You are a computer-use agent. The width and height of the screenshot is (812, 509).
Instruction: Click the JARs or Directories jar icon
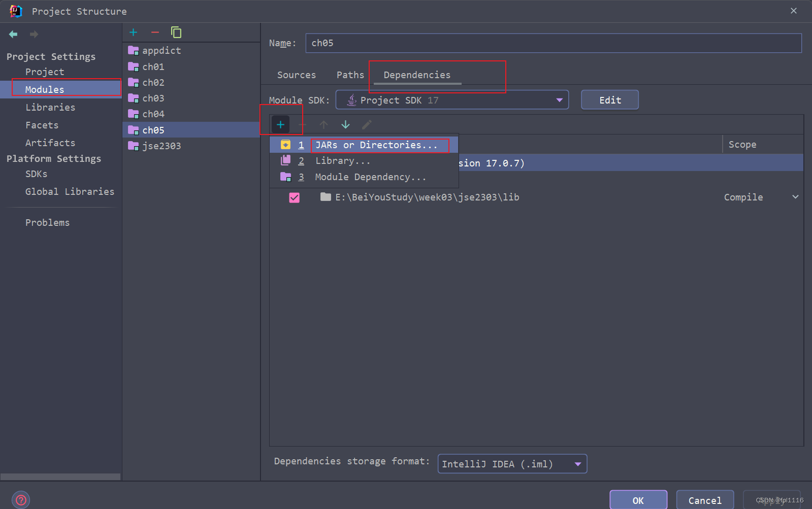(x=286, y=145)
